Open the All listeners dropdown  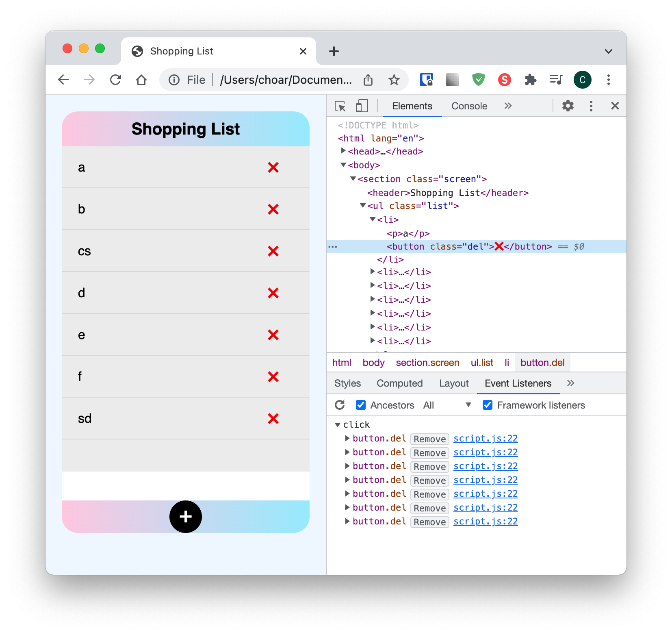(447, 405)
